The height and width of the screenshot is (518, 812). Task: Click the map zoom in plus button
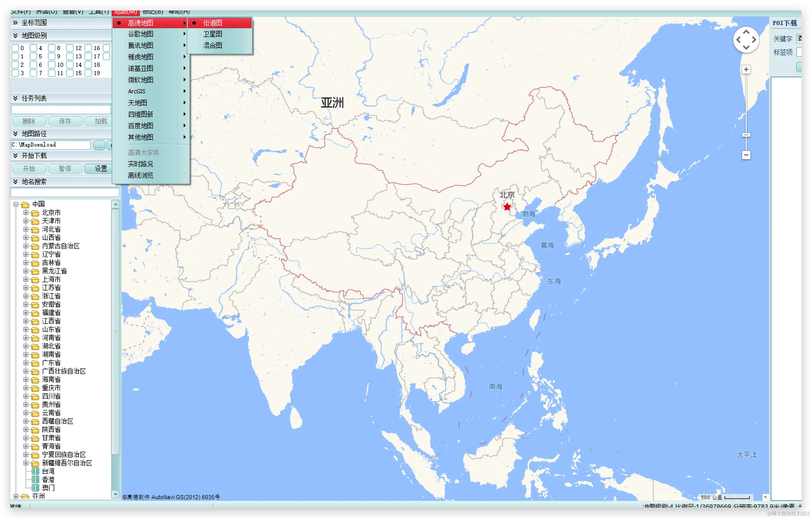[746, 70]
